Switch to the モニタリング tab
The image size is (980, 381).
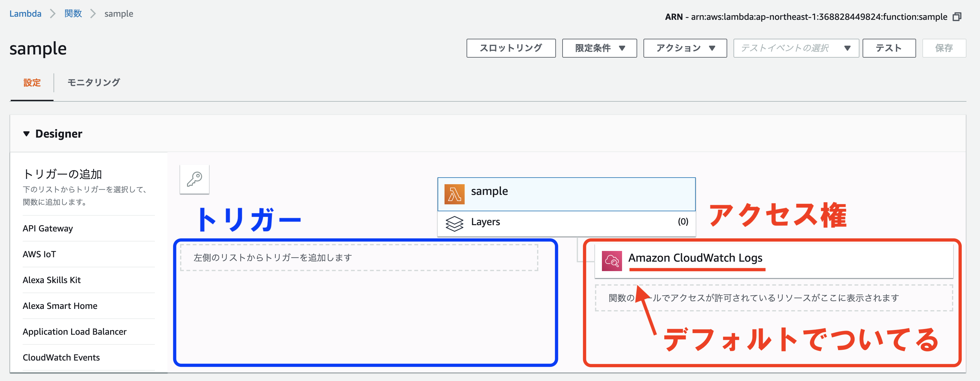93,82
